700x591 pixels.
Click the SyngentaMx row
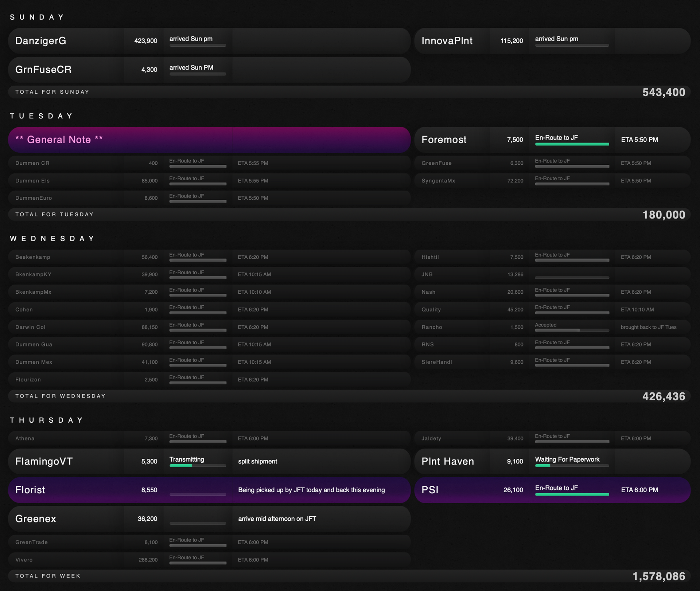point(552,181)
